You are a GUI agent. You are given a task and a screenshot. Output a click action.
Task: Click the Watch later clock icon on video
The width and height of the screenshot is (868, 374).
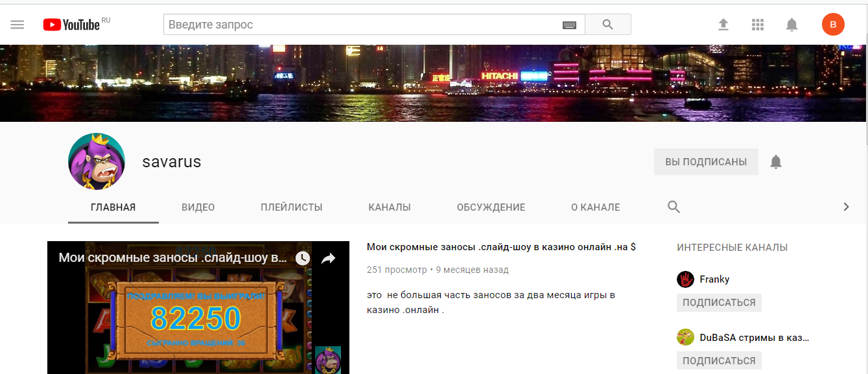(x=303, y=258)
